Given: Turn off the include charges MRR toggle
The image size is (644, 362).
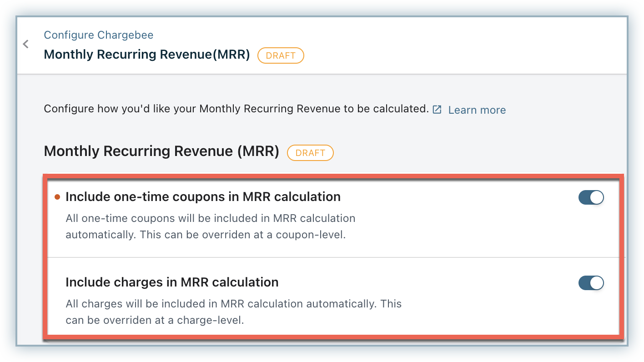Looking at the screenshot, I should 590,283.
